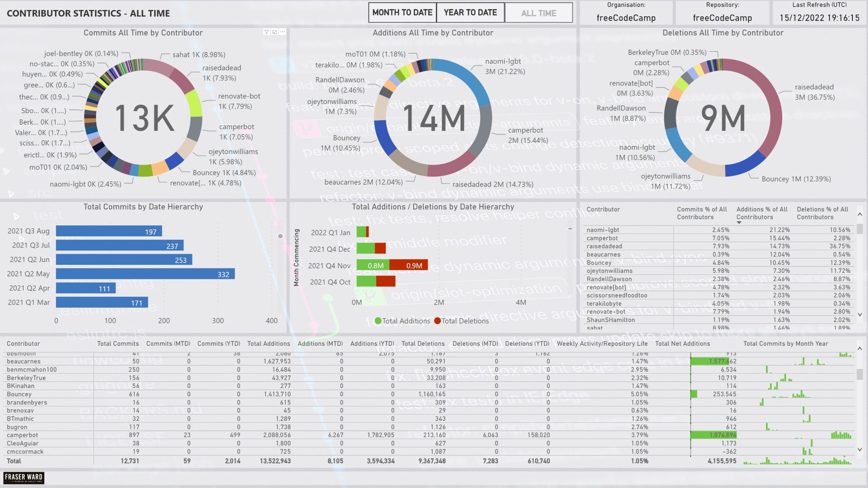Sort bottom table by Total Commits header
Viewport: 868px width, 488px height.
118,343
